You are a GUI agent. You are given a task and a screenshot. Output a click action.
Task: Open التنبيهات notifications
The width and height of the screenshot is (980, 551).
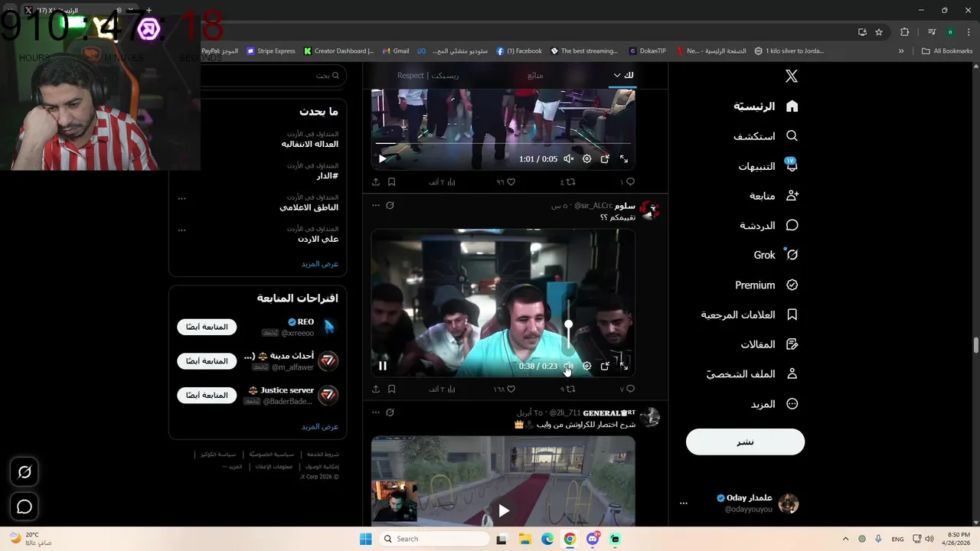tap(768, 166)
